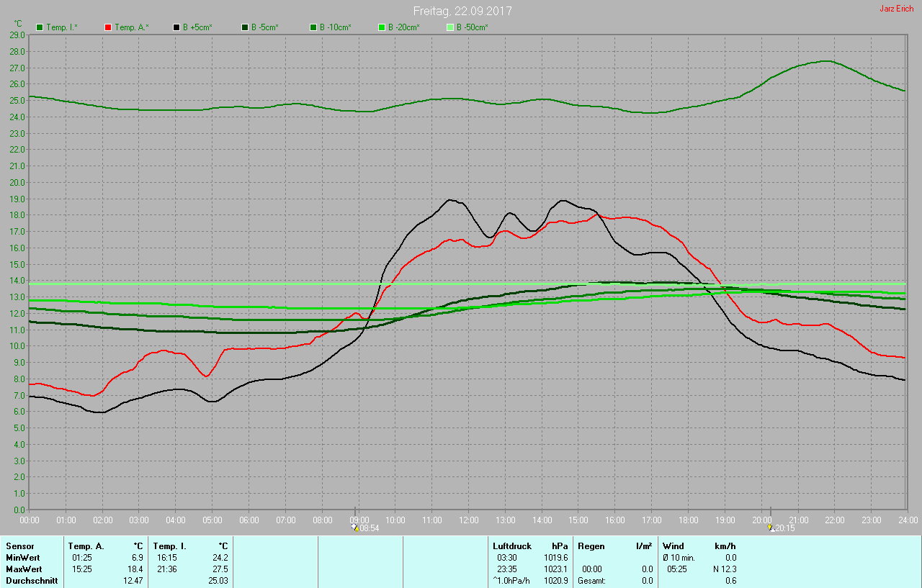Screen dimensions: 922x588
Task: Select the Durchschnitt row label
Action: click(x=32, y=581)
